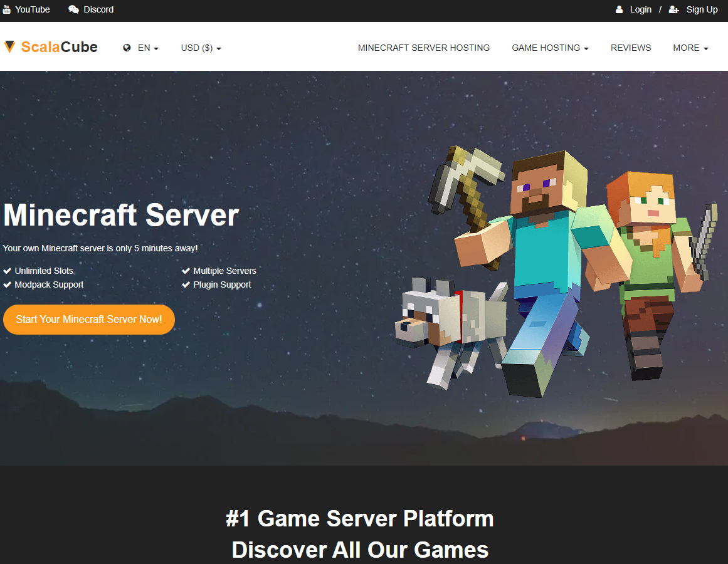728x564 pixels.
Task: Open the Login link
Action: [x=641, y=9]
